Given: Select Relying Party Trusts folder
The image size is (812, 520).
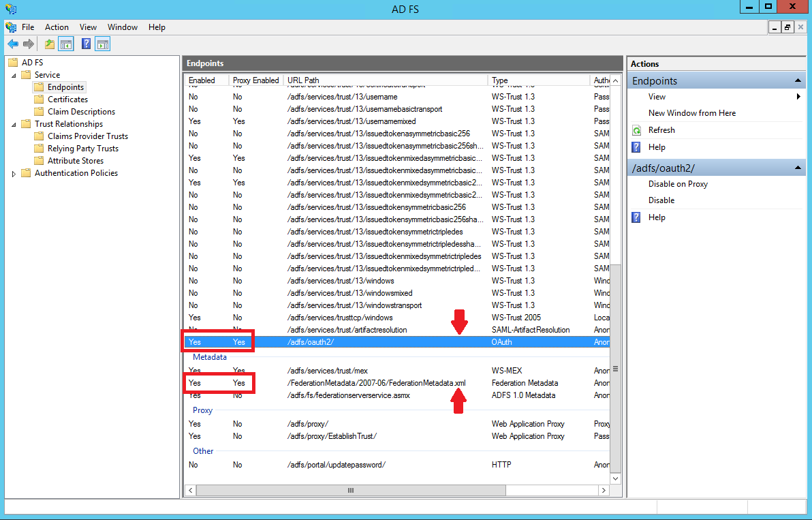Looking at the screenshot, I should [x=82, y=149].
